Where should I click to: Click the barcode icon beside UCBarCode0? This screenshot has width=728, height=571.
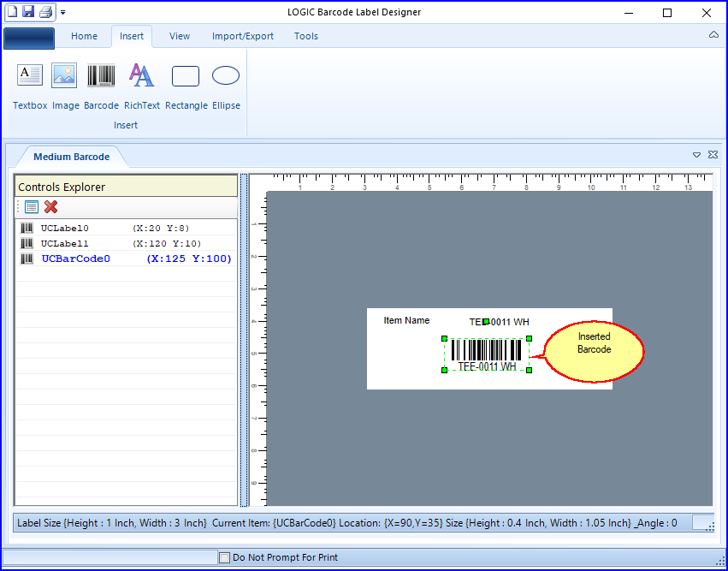(x=27, y=259)
